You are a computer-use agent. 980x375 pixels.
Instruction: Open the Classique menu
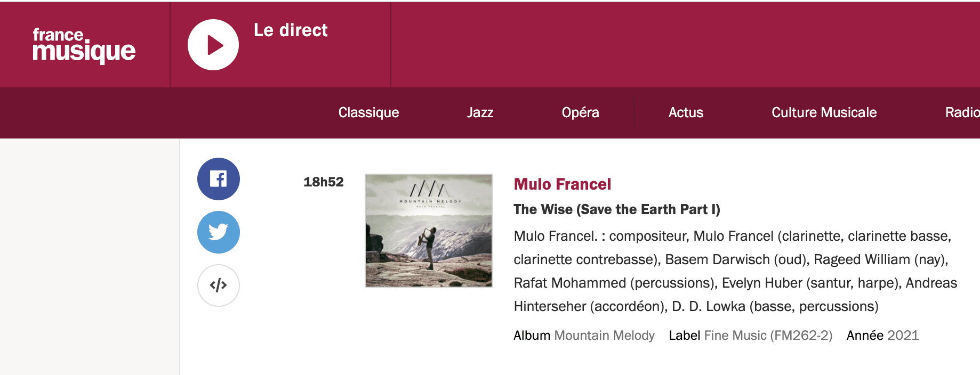pos(368,112)
